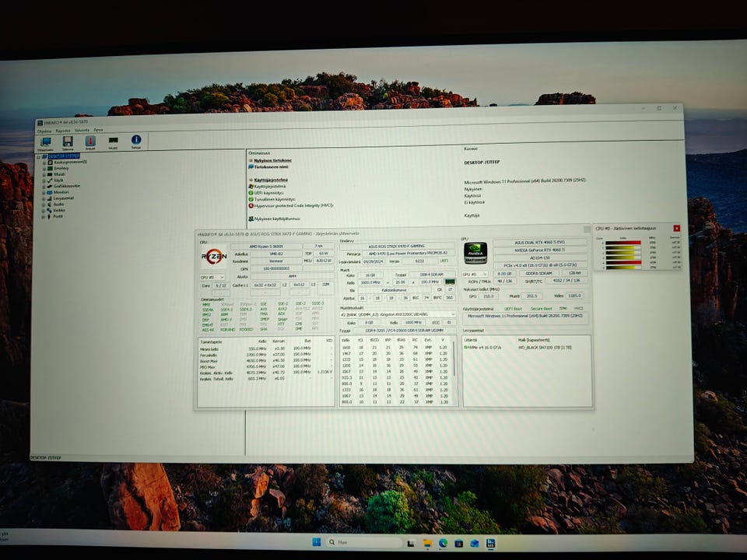This screenshot has height=560, width=747.
Task: Click the Kaksoiskanava memory mode field
Action: [394, 290]
